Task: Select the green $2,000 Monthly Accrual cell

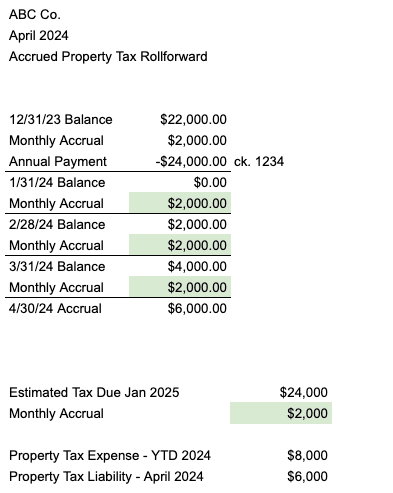Action: [281, 413]
